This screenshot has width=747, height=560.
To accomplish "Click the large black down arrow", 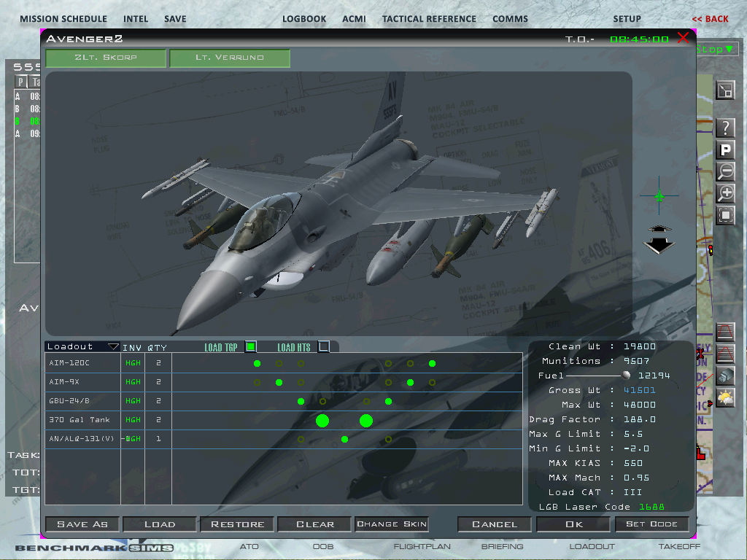I will click(659, 246).
